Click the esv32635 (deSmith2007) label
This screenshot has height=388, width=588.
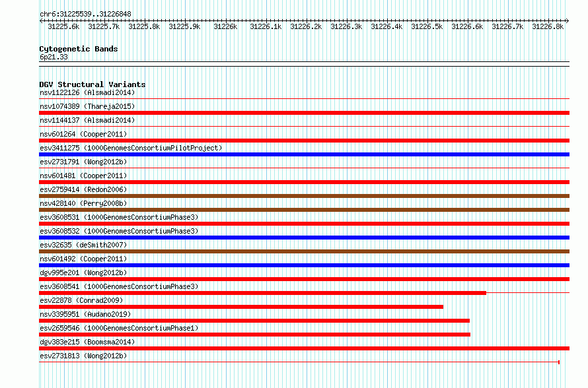83,245
